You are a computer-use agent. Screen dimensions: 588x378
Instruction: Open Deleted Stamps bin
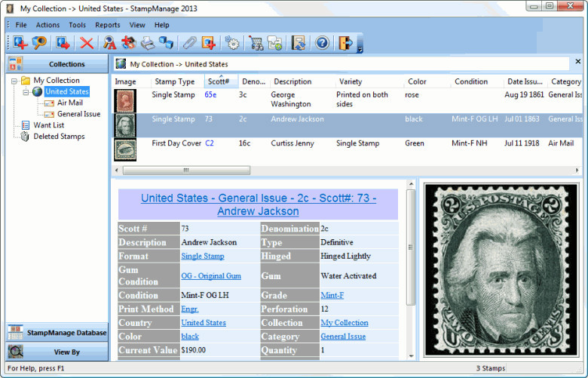point(59,137)
